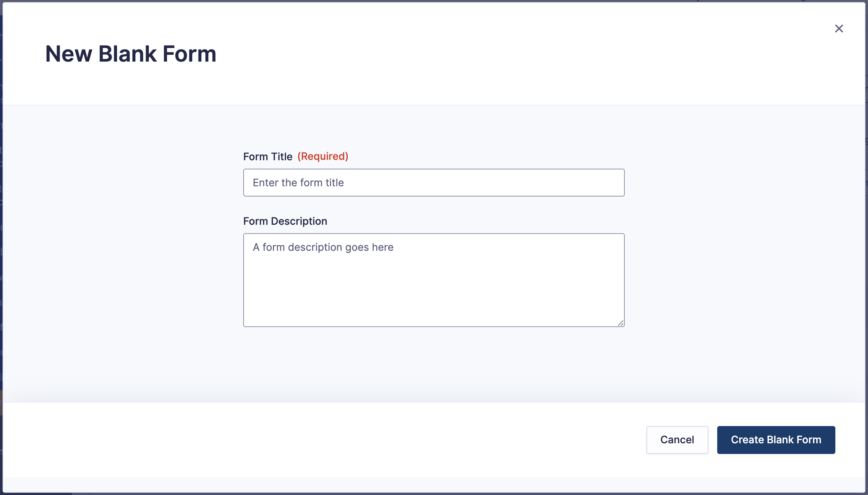Image resolution: width=868 pixels, height=495 pixels.
Task: Dismiss the dialog using Cancel
Action: [x=677, y=440]
